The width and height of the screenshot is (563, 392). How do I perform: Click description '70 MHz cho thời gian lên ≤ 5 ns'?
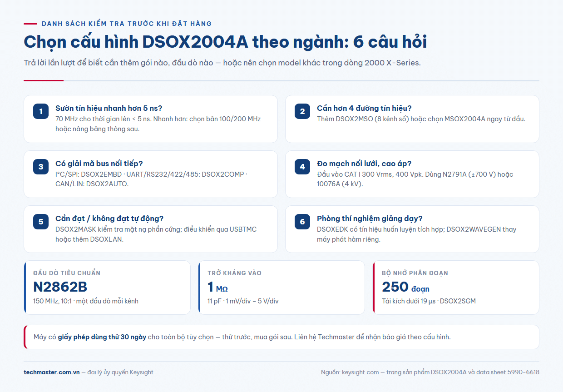[x=158, y=124]
